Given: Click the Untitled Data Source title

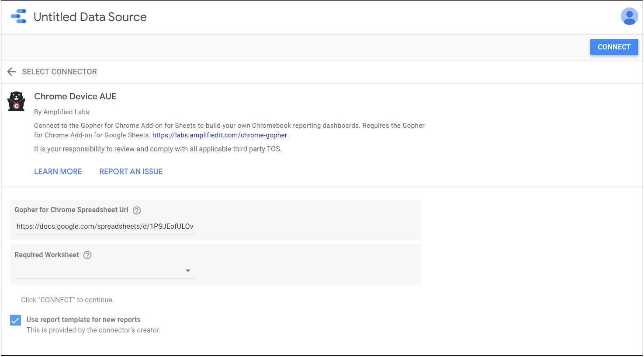Looking at the screenshot, I should point(90,17).
